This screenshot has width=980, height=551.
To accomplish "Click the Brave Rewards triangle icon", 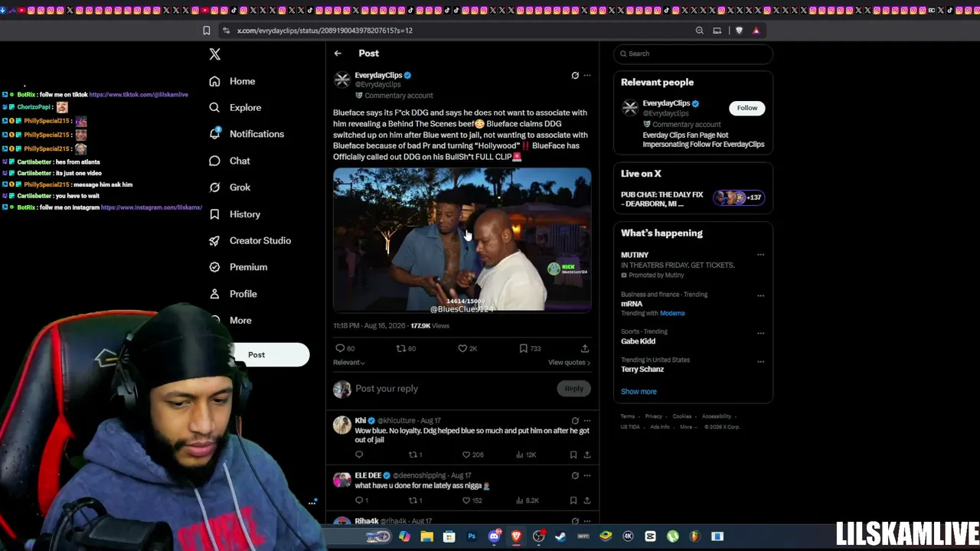I will coord(756,31).
